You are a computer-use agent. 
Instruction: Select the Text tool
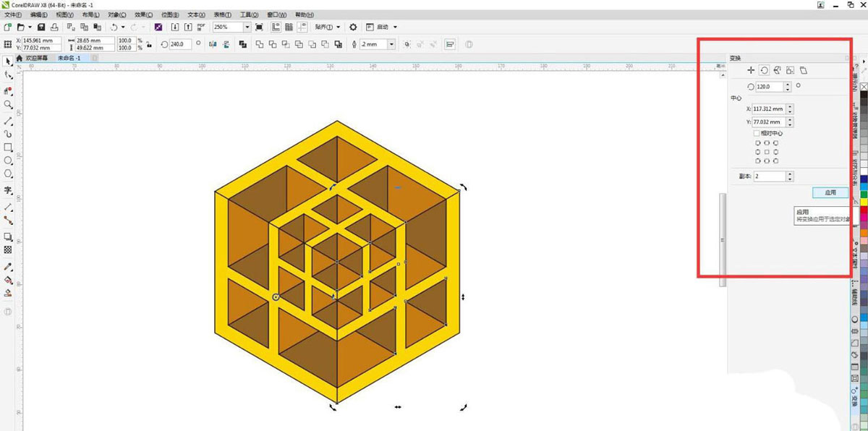pyautogui.click(x=8, y=191)
